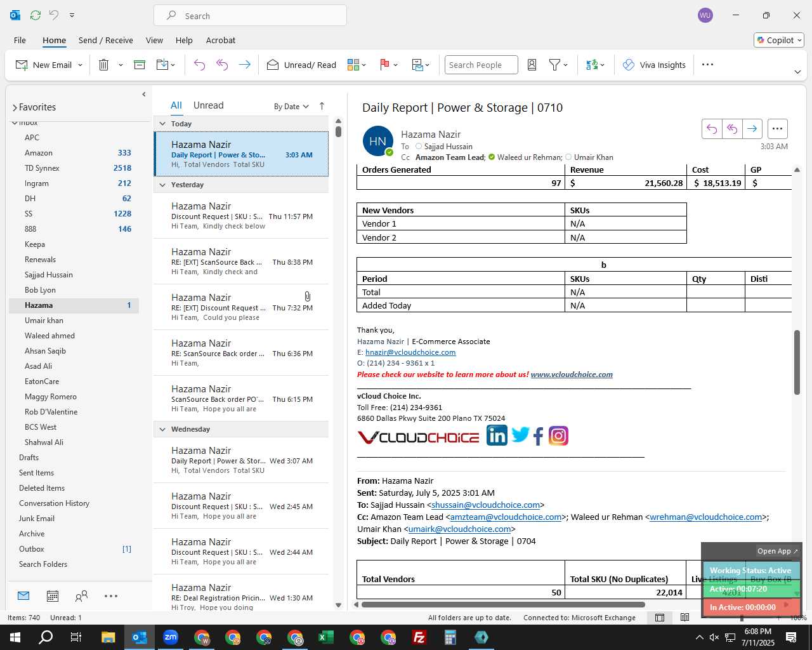Screen dimensions: 812x650
Task: Click the Instagram icon in signature
Action: click(558, 436)
